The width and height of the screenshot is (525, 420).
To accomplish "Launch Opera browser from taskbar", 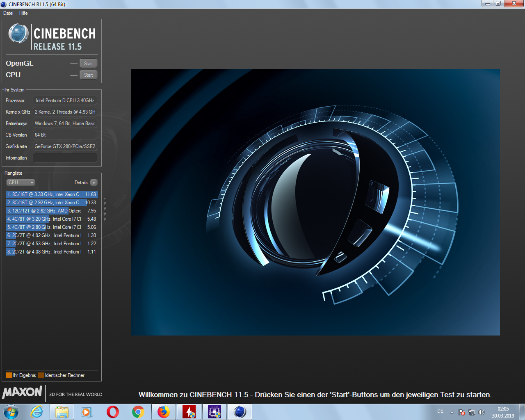I will [112, 412].
